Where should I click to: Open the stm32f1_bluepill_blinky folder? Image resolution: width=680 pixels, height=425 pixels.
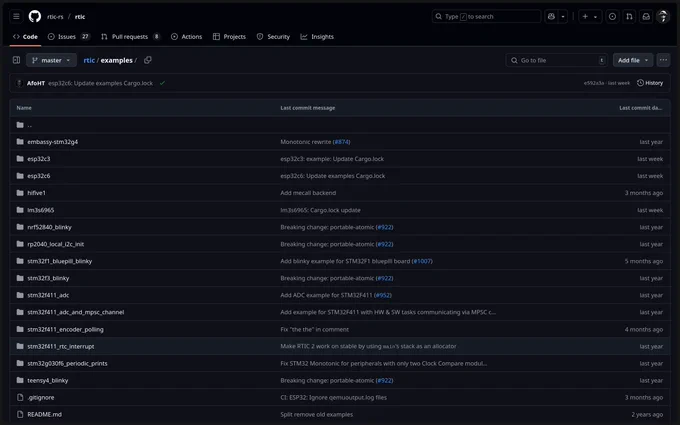pyautogui.click(x=59, y=261)
